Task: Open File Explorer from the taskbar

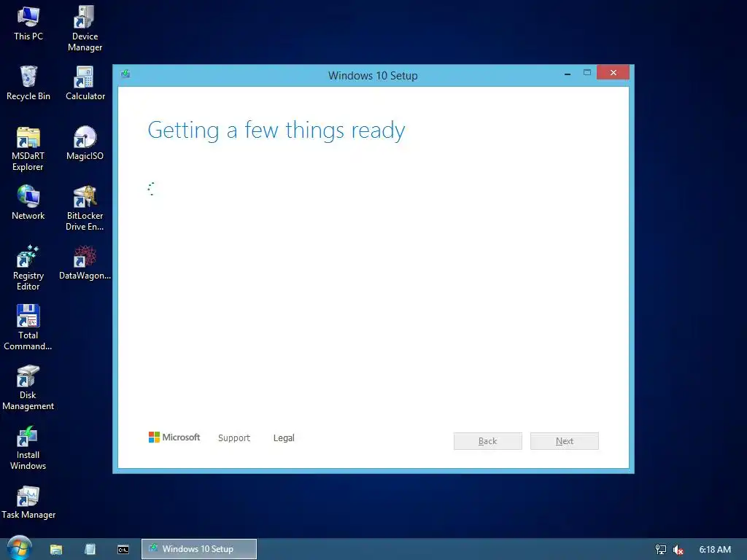Action: (x=56, y=549)
